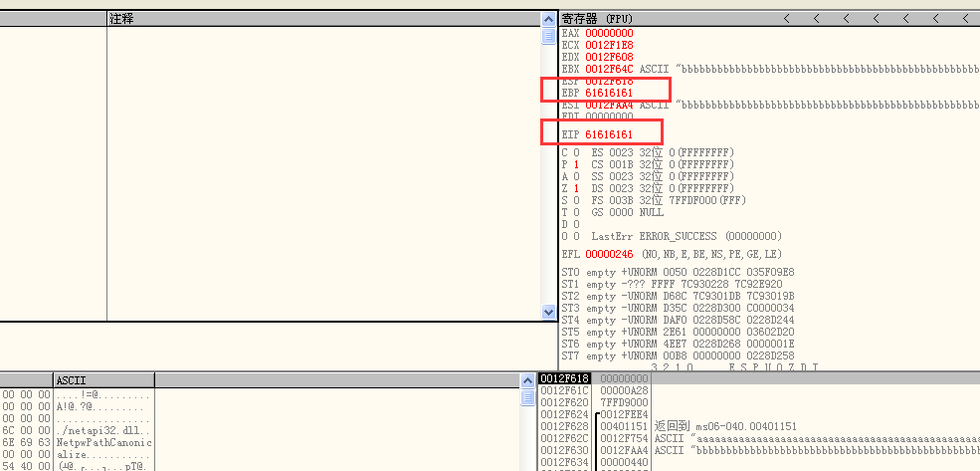Click scroll-up arrow in the ASCII dump pane
The height and width of the screenshot is (471, 980).
pyautogui.click(x=529, y=380)
